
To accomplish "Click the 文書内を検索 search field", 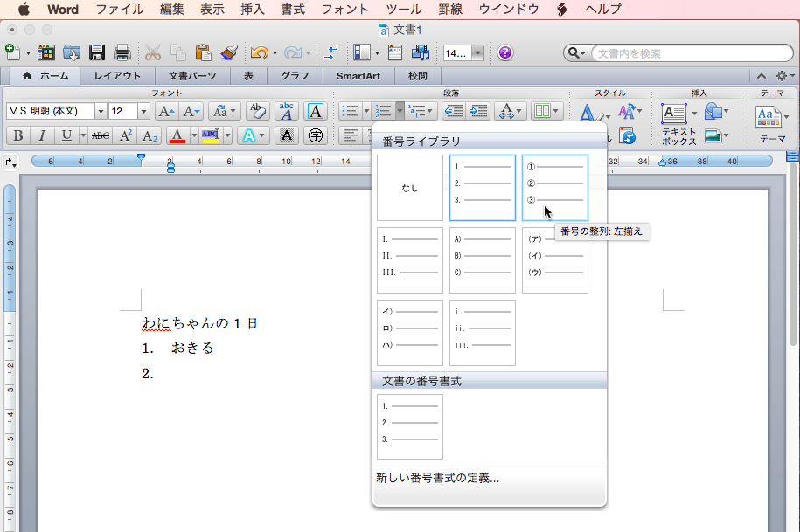I will click(x=692, y=53).
